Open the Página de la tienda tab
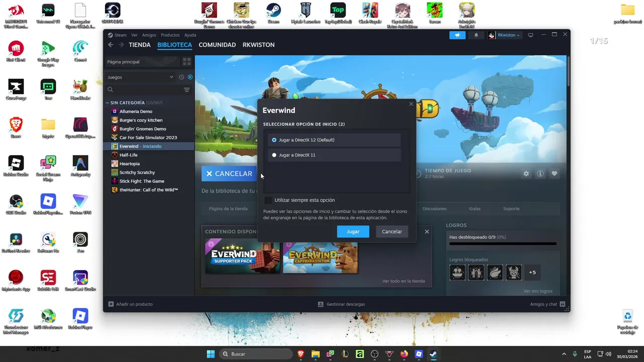644x362 pixels. 228,209
